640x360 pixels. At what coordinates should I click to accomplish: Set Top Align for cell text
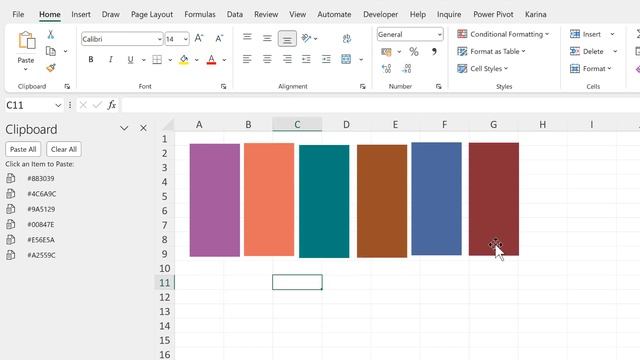click(x=247, y=38)
